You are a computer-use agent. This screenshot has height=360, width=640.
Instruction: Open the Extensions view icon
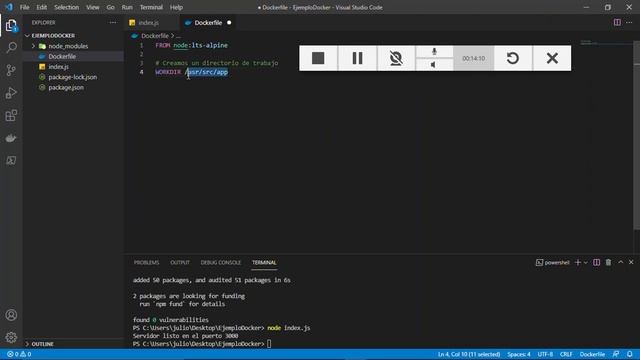[11, 116]
